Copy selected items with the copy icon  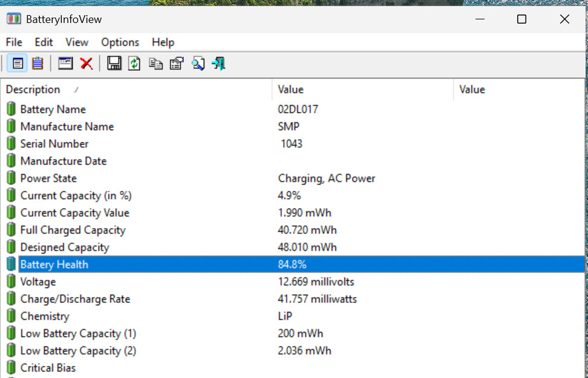[155, 63]
